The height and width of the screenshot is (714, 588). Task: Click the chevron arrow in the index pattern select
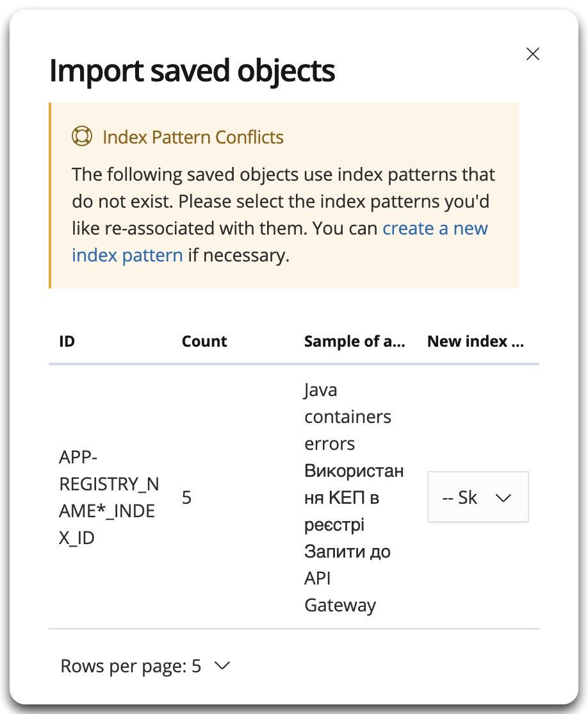(x=504, y=498)
